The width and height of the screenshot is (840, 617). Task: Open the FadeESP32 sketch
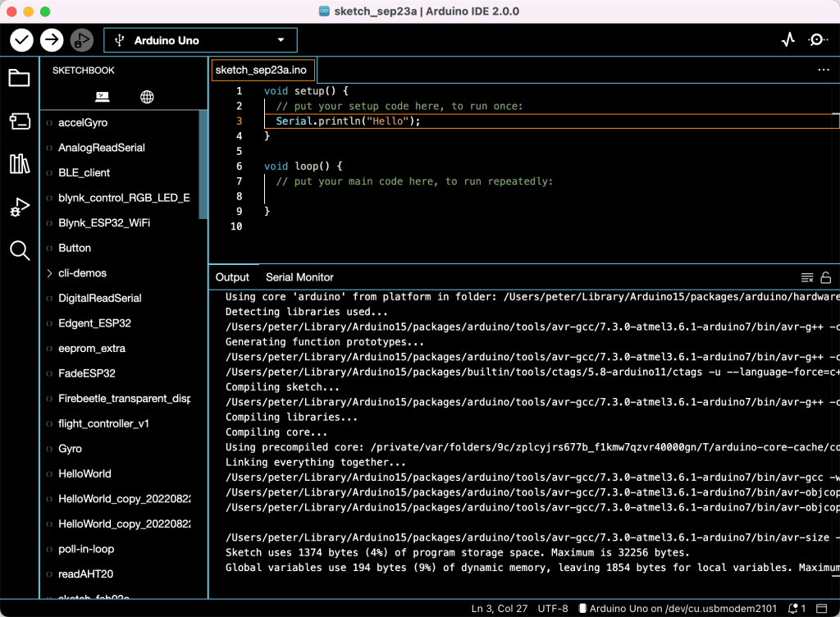coord(87,373)
